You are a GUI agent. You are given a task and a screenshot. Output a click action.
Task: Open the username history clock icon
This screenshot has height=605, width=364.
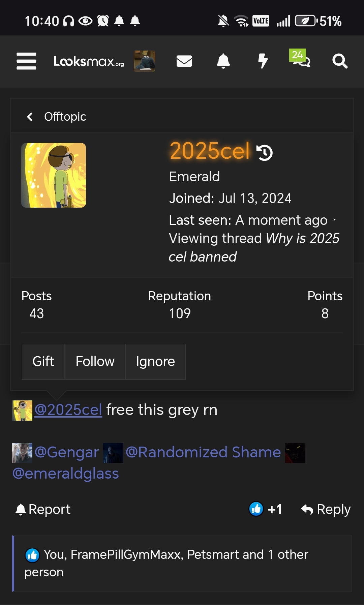click(265, 152)
